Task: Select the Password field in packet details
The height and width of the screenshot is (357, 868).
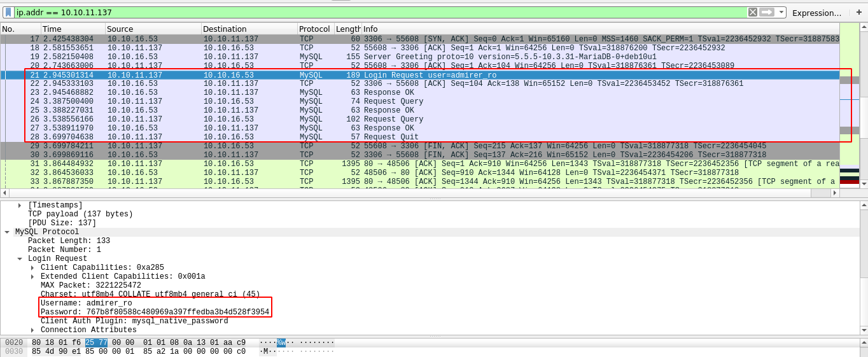Action: point(155,312)
